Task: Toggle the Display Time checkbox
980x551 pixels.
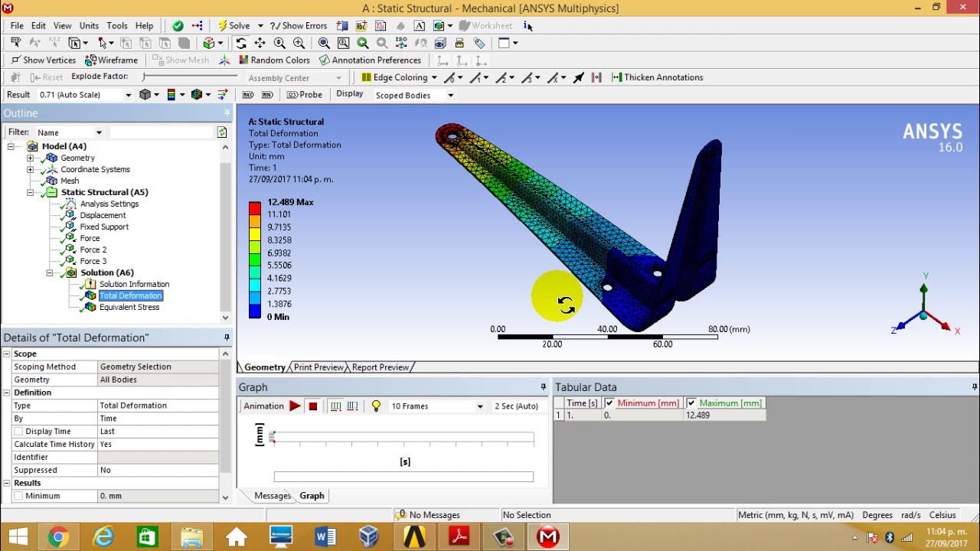Action: pyautogui.click(x=18, y=432)
